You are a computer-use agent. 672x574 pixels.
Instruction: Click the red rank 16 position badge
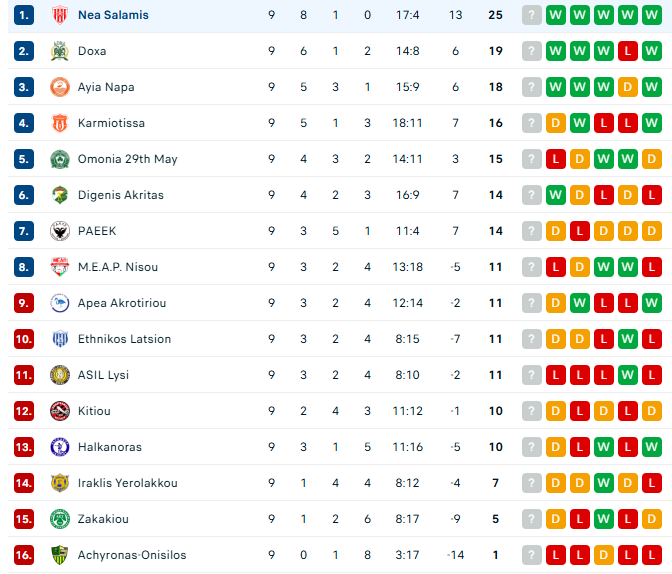click(x=24, y=555)
